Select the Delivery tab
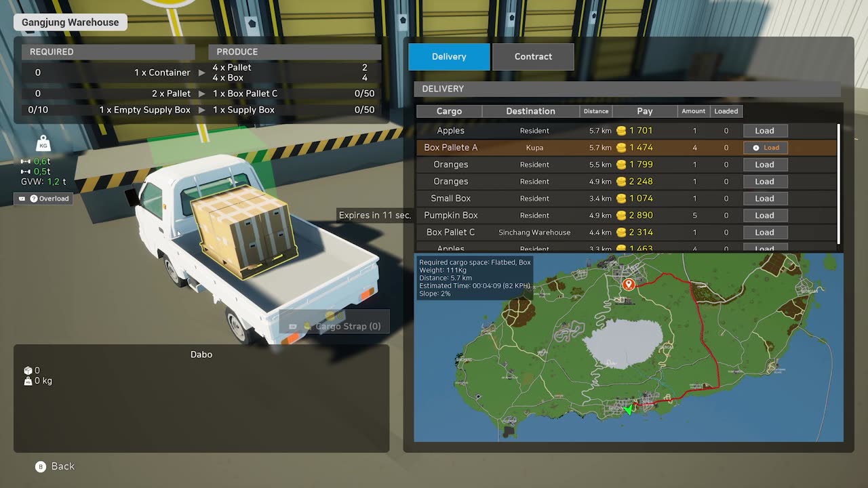 (x=449, y=57)
